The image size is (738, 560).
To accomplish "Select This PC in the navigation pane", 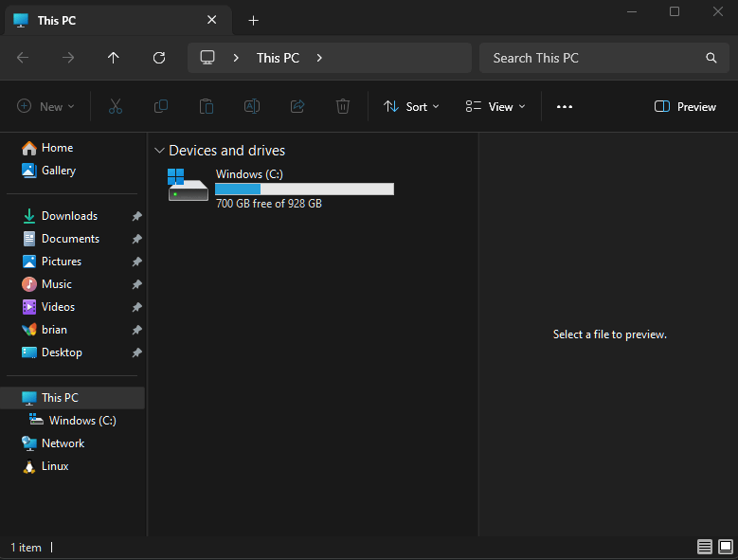I will (73, 398).
